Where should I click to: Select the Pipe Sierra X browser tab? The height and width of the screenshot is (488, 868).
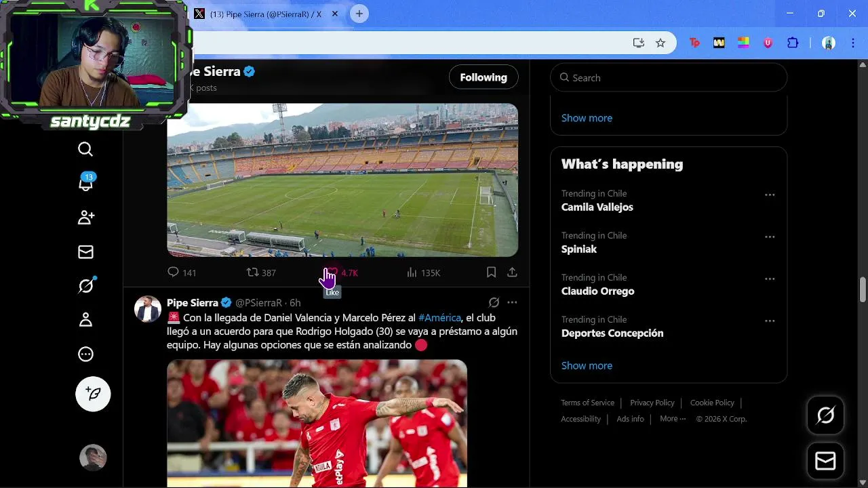[267, 14]
